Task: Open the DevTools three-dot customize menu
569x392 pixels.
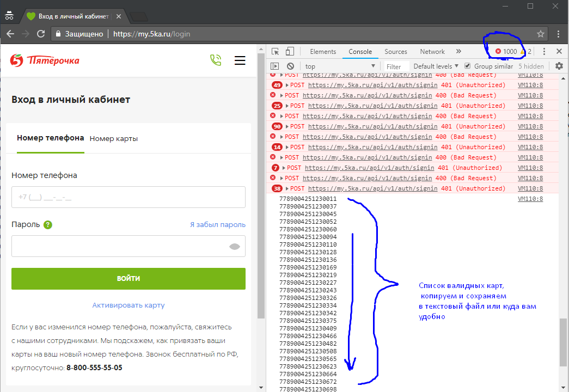Action: pyautogui.click(x=543, y=52)
